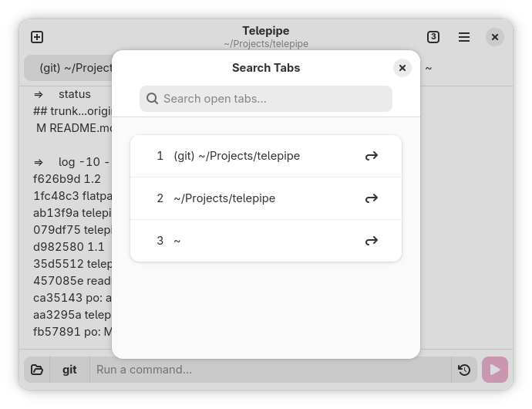Click the Search Tabs dialog title
The height and width of the screenshot is (409, 532).
click(x=266, y=68)
